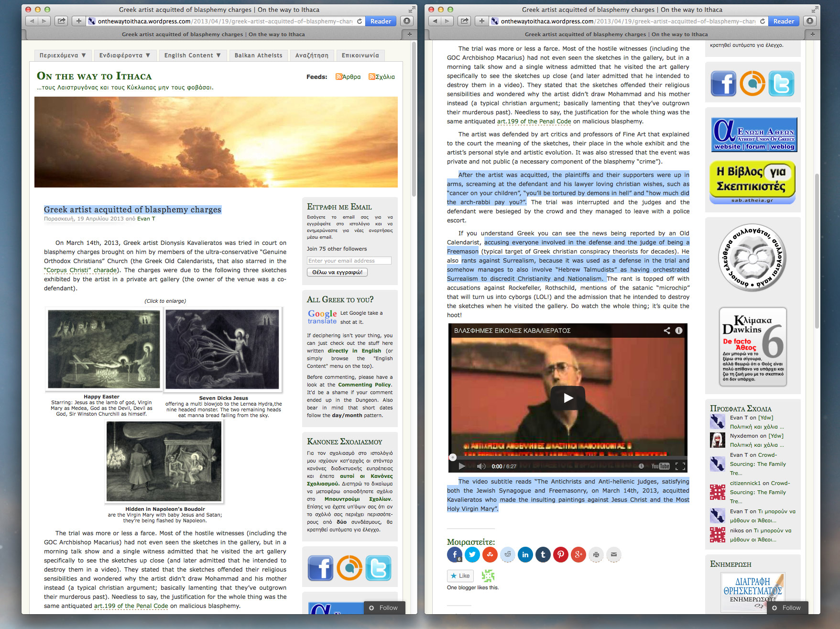This screenshot has height=629, width=840.
Task: Enlarge Seven Dicks Jesus sketch thumbnail
Action: tap(222, 349)
